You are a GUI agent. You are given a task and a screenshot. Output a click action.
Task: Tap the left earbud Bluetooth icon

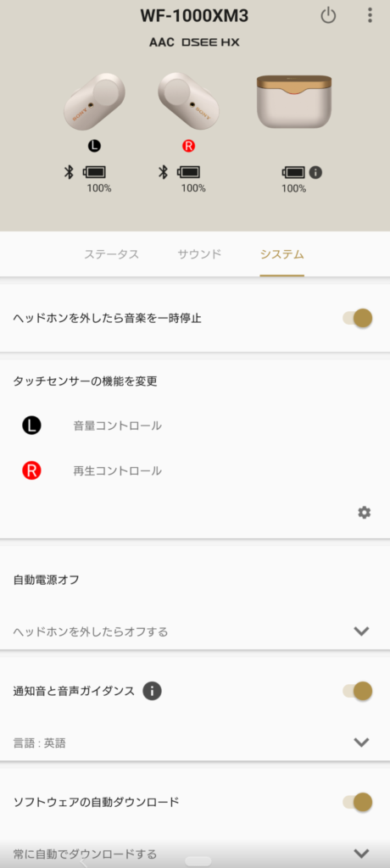coord(69,172)
